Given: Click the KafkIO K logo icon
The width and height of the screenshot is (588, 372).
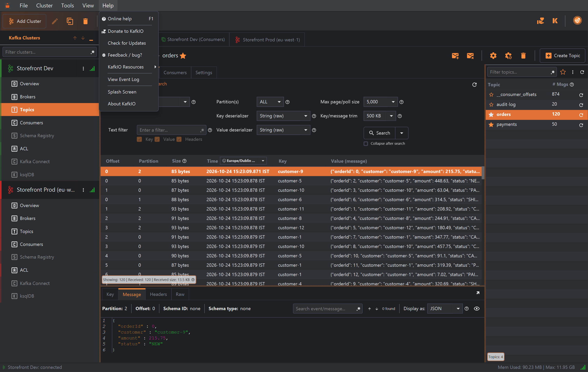Looking at the screenshot, I should coord(555,20).
